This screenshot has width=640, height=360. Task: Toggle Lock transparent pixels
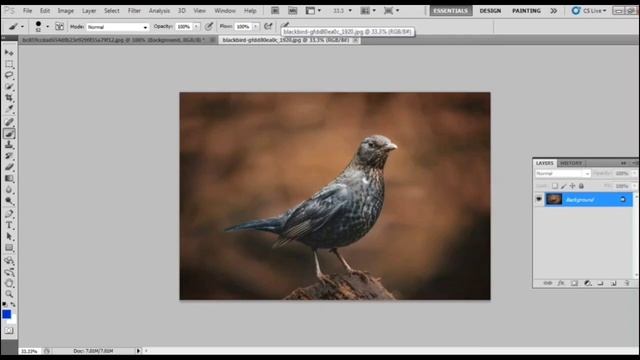(555, 186)
